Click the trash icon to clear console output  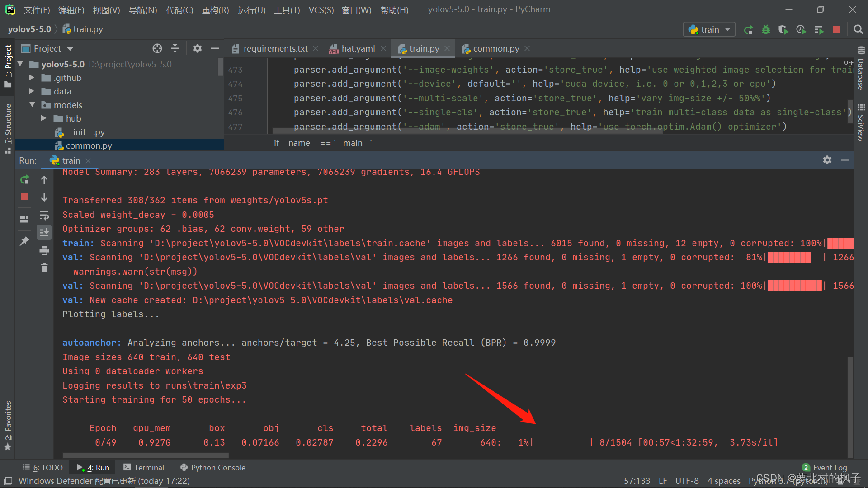44,268
